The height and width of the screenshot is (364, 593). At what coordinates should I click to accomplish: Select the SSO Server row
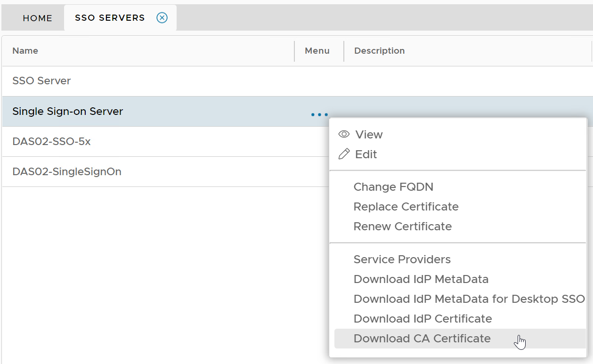click(x=41, y=81)
